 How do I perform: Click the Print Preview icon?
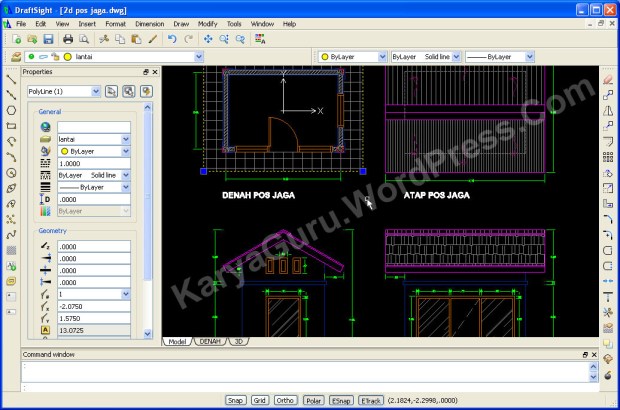84,39
